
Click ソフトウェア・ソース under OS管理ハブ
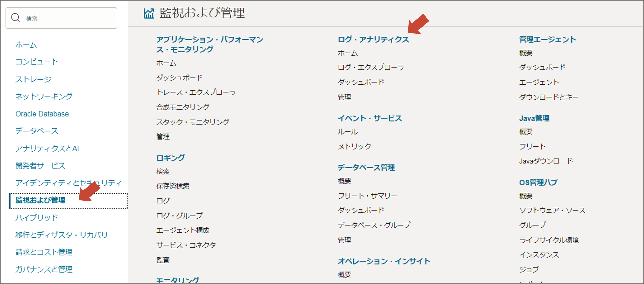click(552, 210)
